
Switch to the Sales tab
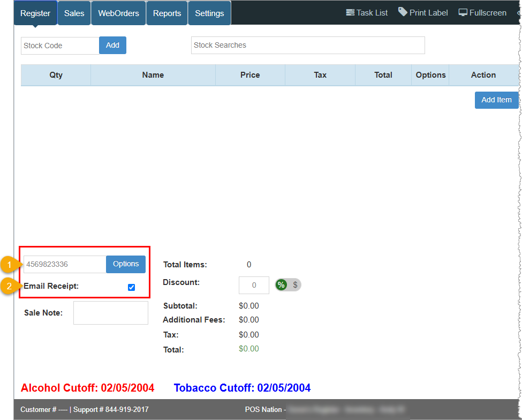coord(73,13)
